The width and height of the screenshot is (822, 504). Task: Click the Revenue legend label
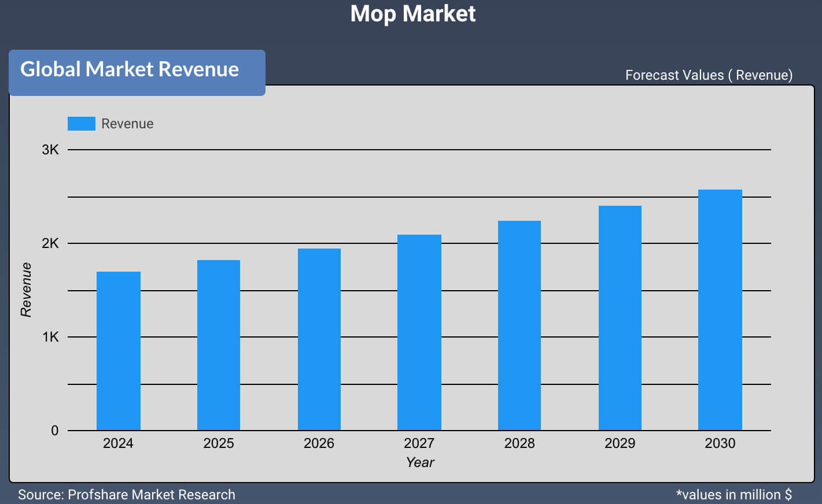(127, 124)
